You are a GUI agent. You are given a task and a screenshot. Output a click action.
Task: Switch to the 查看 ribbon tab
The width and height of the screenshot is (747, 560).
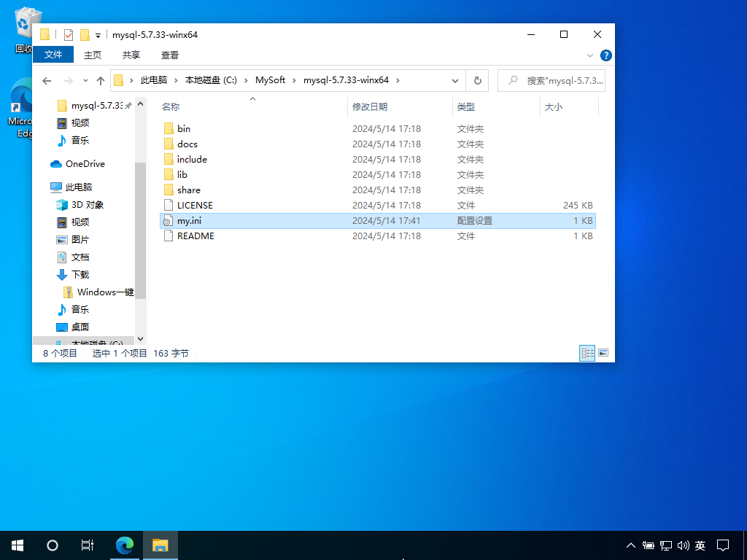[x=170, y=55]
